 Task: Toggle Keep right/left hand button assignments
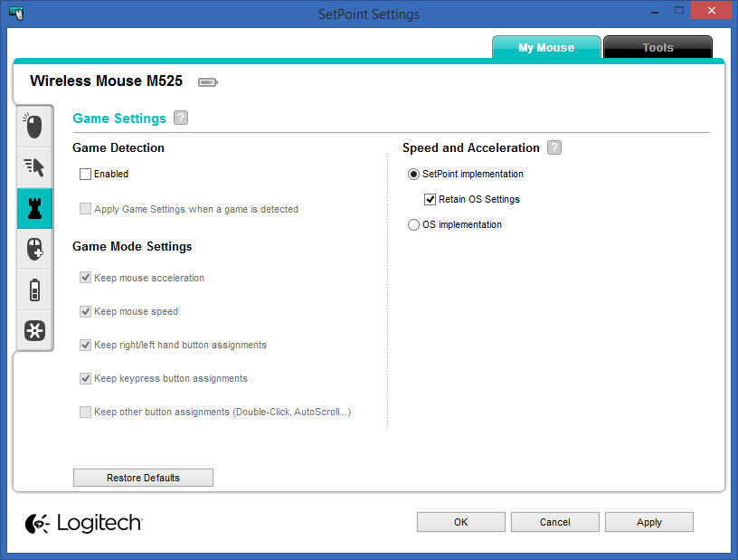(x=85, y=345)
